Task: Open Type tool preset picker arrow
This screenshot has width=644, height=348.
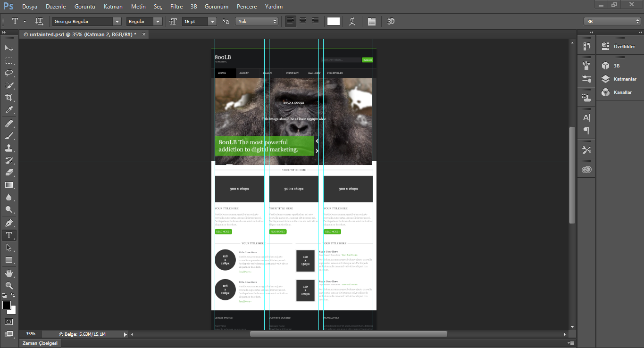Action: tap(25, 21)
